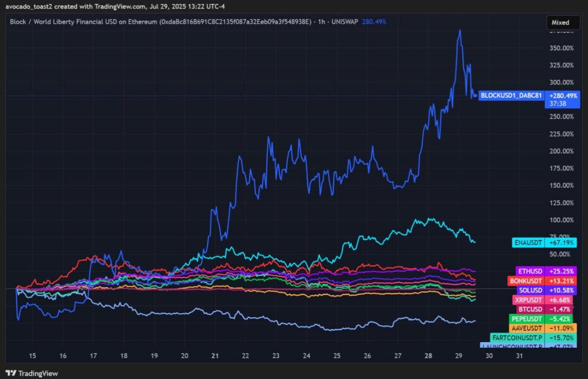Click date 21 on the time axis
This screenshot has height=379, width=588.
click(x=215, y=356)
